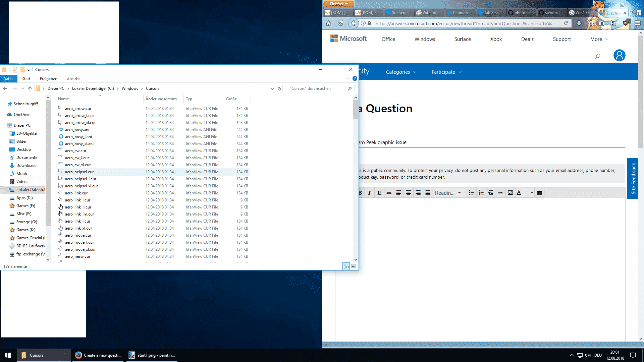Open the Firefox app menu button
Screen dimensions: 644x362
click(x=338, y=4)
